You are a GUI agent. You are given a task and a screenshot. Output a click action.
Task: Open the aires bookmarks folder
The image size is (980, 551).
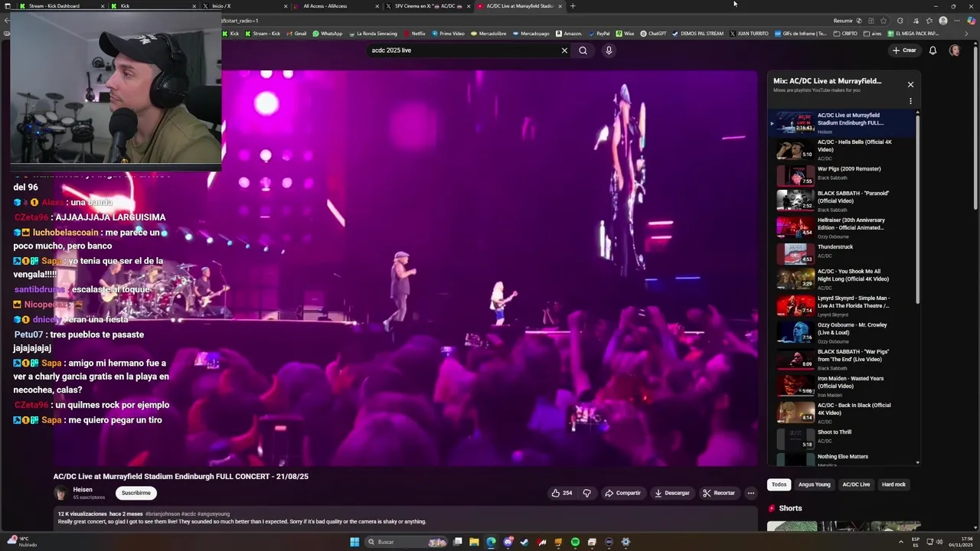[873, 34]
